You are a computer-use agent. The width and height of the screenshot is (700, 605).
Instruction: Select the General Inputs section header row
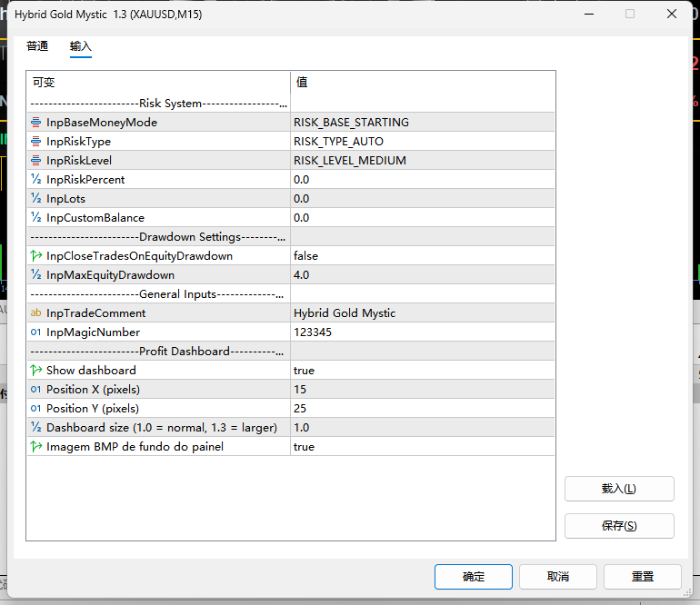(x=291, y=294)
